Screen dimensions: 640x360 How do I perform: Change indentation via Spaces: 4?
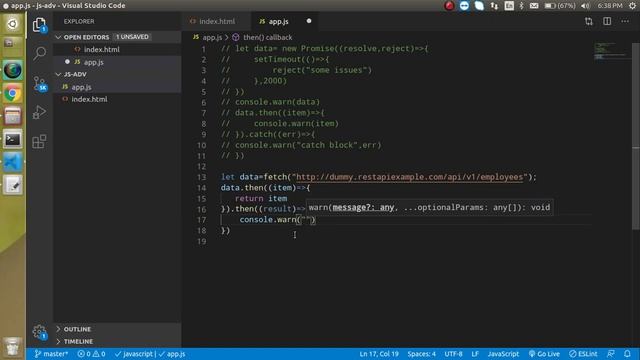coord(422,354)
